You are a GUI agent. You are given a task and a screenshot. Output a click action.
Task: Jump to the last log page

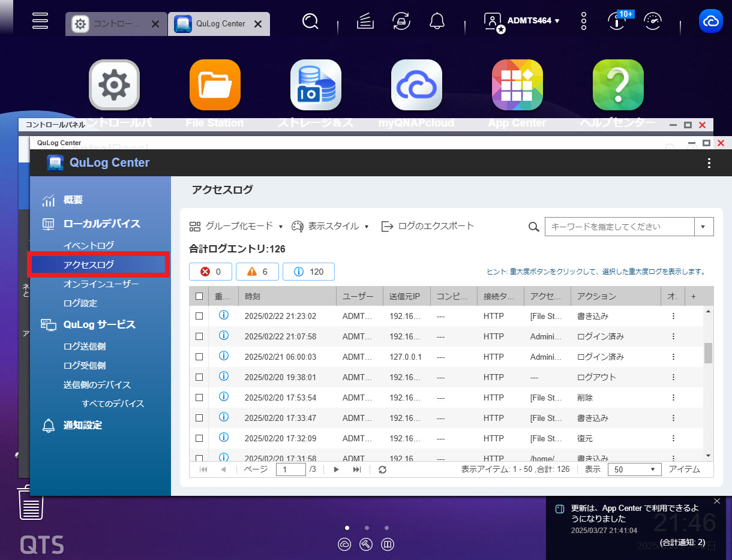[x=357, y=469]
